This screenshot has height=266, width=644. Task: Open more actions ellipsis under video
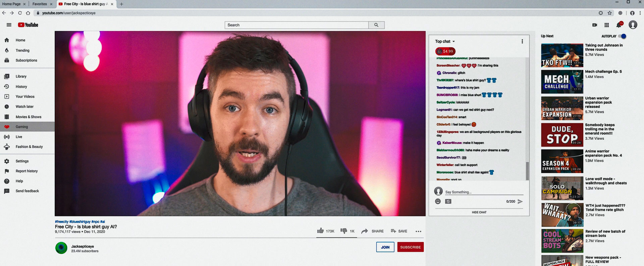(x=418, y=231)
